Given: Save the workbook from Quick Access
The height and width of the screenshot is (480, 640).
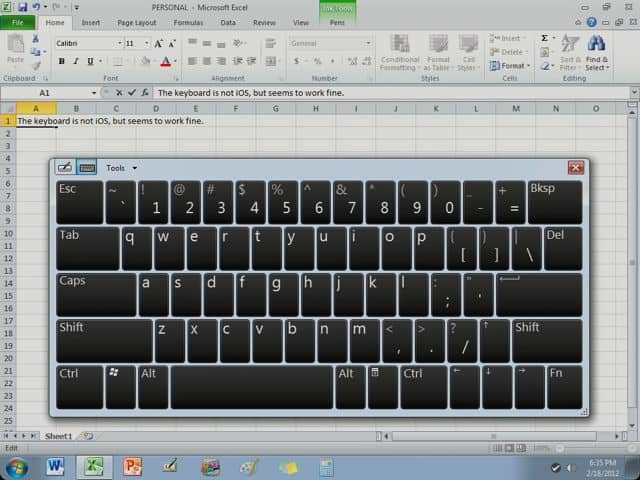Looking at the screenshot, I should [x=22, y=7].
